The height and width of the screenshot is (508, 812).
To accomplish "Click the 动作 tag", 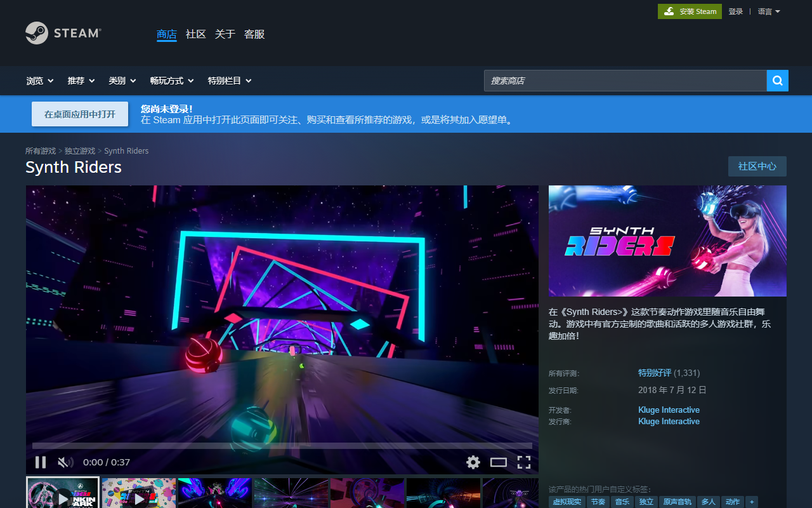I will click(733, 502).
